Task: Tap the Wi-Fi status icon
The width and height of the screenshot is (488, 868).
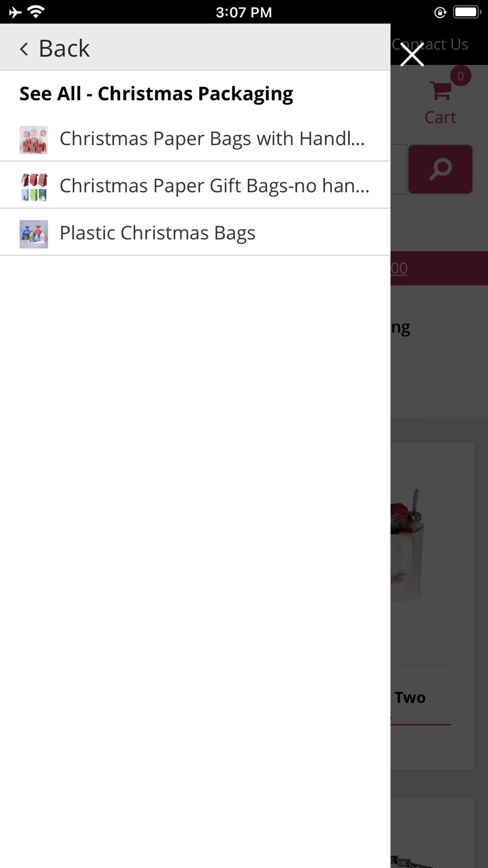Action: [x=36, y=12]
